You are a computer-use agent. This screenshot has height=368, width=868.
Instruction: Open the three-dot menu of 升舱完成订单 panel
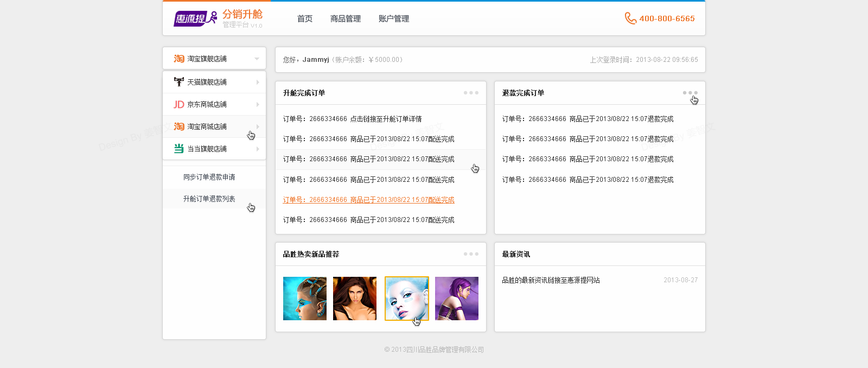pyautogui.click(x=471, y=93)
